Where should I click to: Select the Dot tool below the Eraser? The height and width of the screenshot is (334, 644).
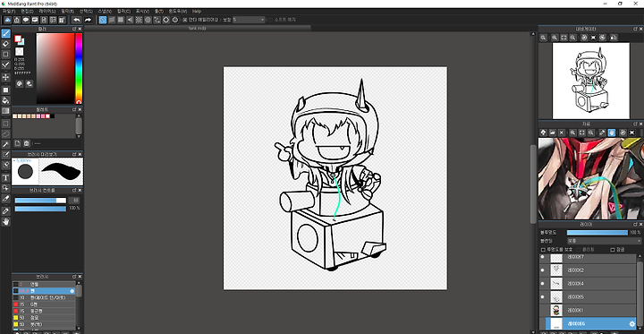tap(5, 55)
